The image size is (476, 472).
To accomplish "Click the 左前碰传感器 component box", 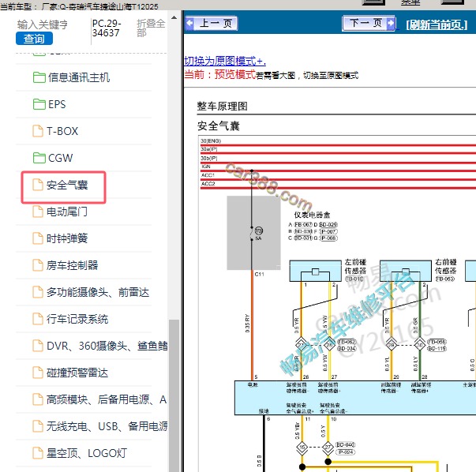I will point(316,271).
